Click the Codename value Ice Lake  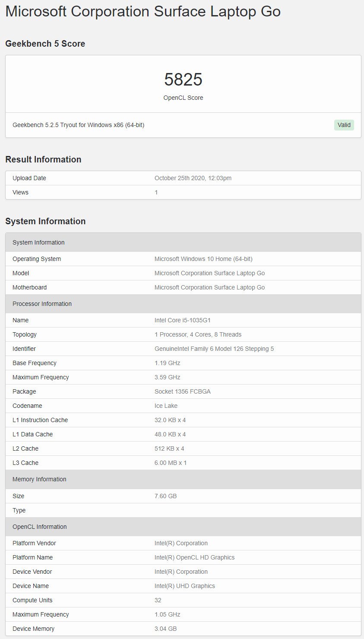[x=166, y=406]
